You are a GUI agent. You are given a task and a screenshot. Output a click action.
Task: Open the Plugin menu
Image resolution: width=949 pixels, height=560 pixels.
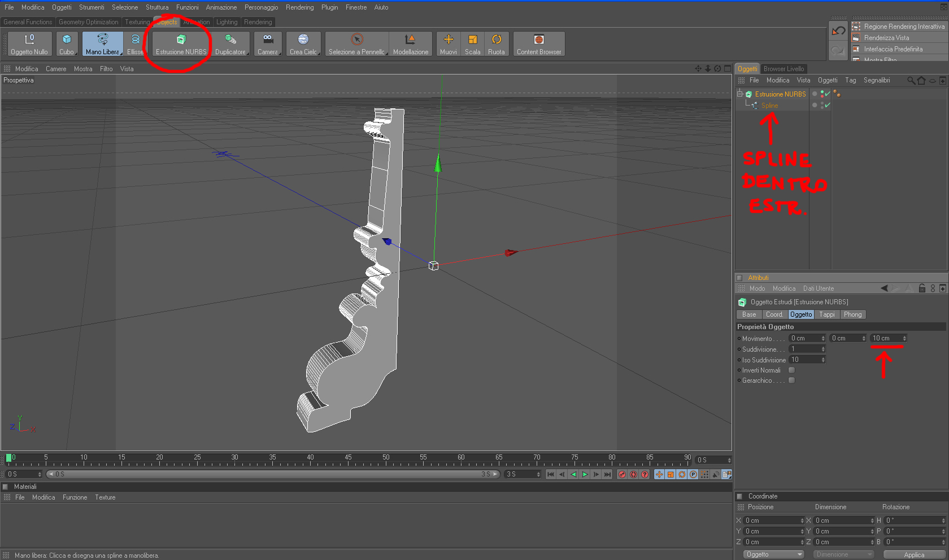click(x=330, y=7)
